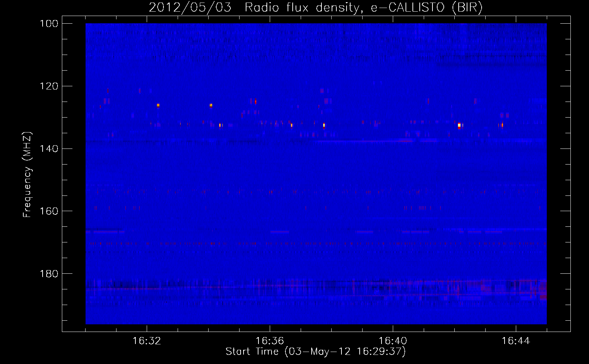The height and width of the screenshot is (364, 589).
Task: Click the time tick label "16:36"
Action: [270, 341]
